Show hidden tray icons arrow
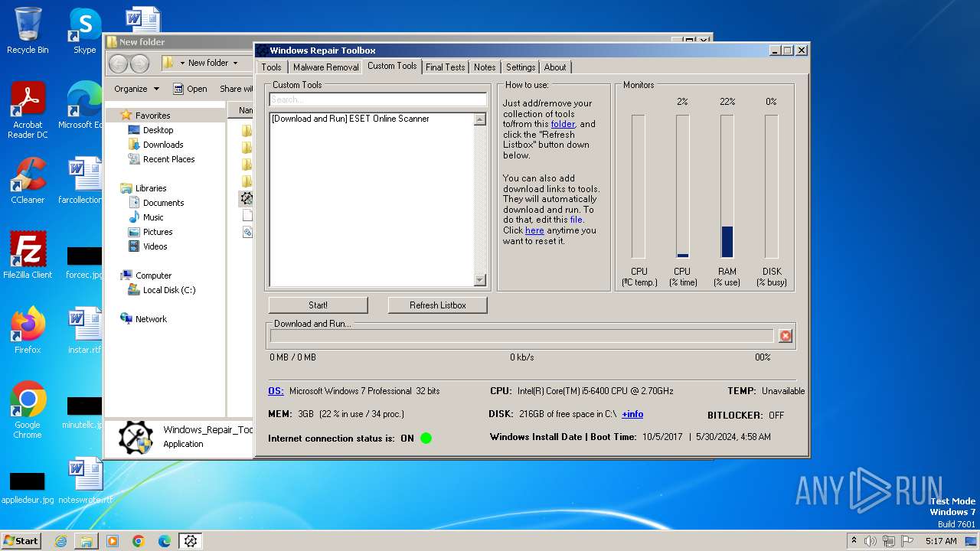 pyautogui.click(x=854, y=541)
